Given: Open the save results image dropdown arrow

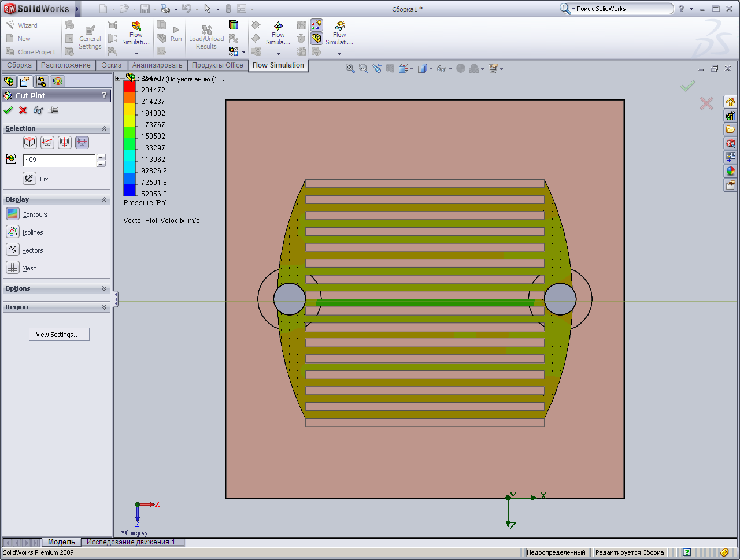Looking at the screenshot, I should click(x=243, y=52).
